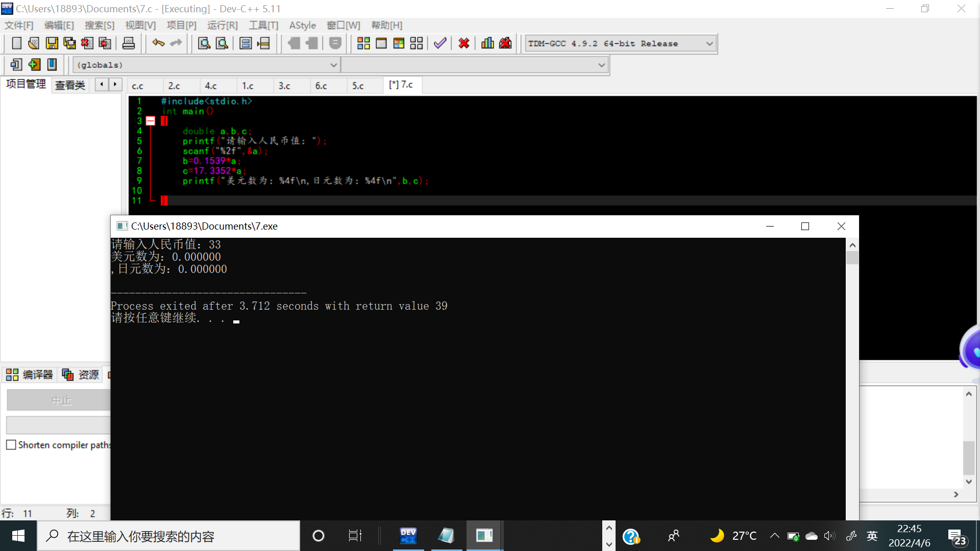Show hidden system tray icons chevron
The image size is (980, 551).
[x=774, y=536]
